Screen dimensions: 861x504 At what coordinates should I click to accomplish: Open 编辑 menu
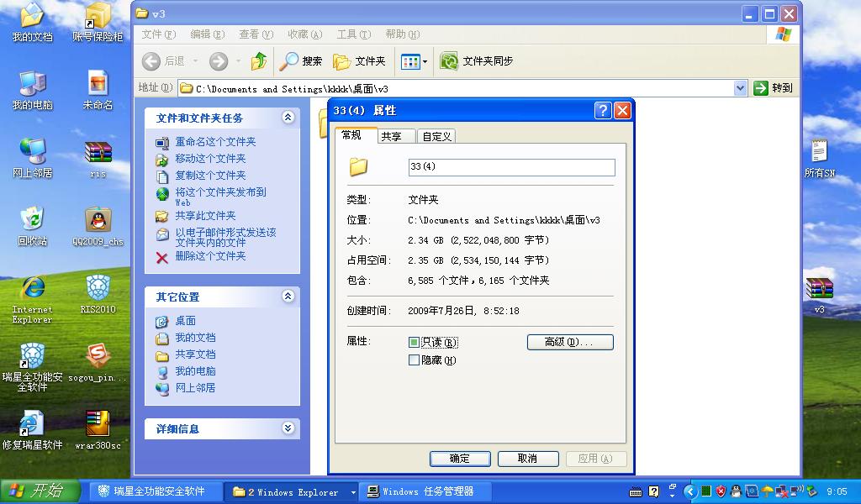click(207, 34)
